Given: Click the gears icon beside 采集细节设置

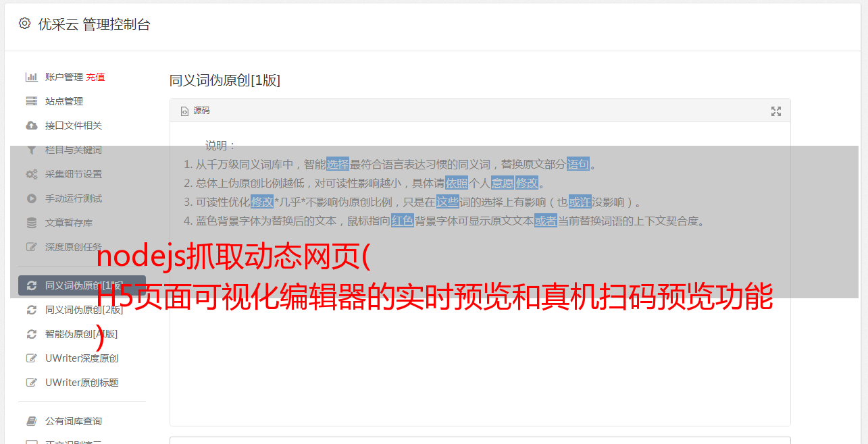Looking at the screenshot, I should (x=31, y=174).
